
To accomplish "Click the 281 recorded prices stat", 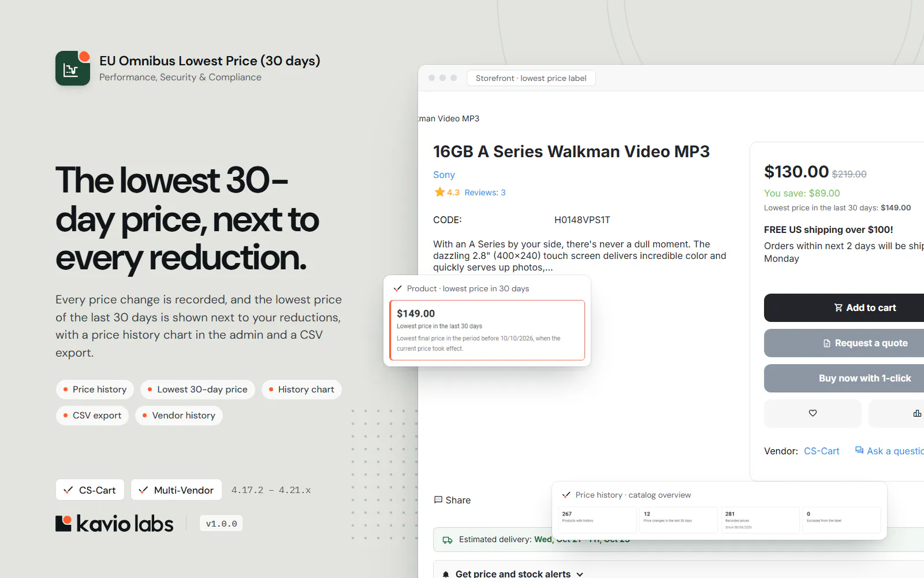I will [760, 520].
